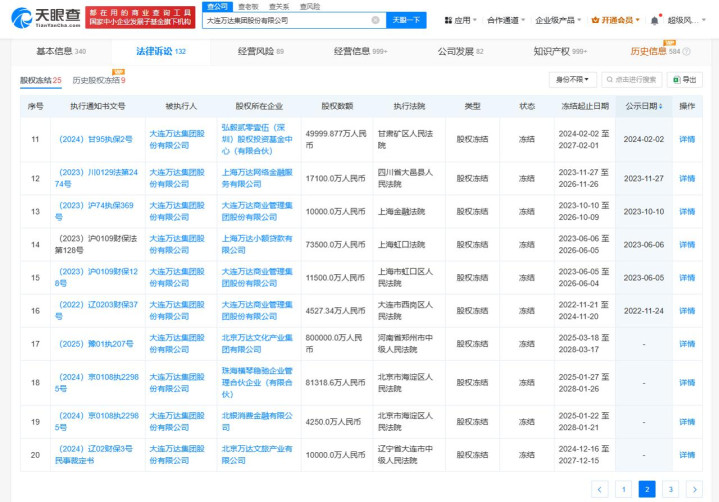This screenshot has width=719, height=502.
Task: Click the 应用 apps grid icon
Action: tap(447, 20)
